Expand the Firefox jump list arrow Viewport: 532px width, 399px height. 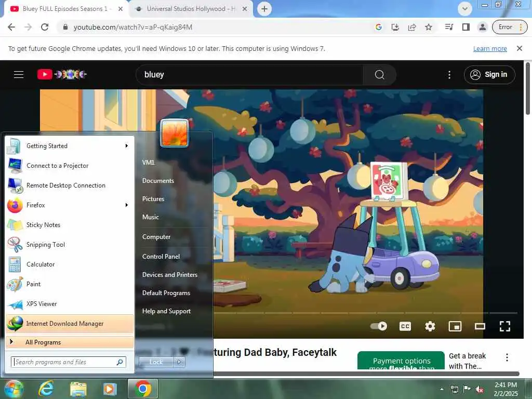point(127,205)
